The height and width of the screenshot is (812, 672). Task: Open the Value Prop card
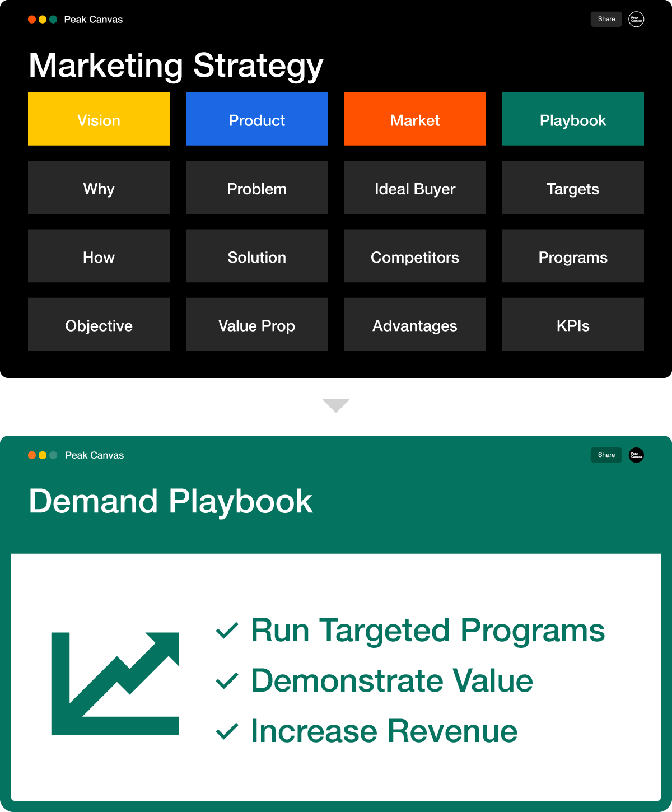coord(257,324)
